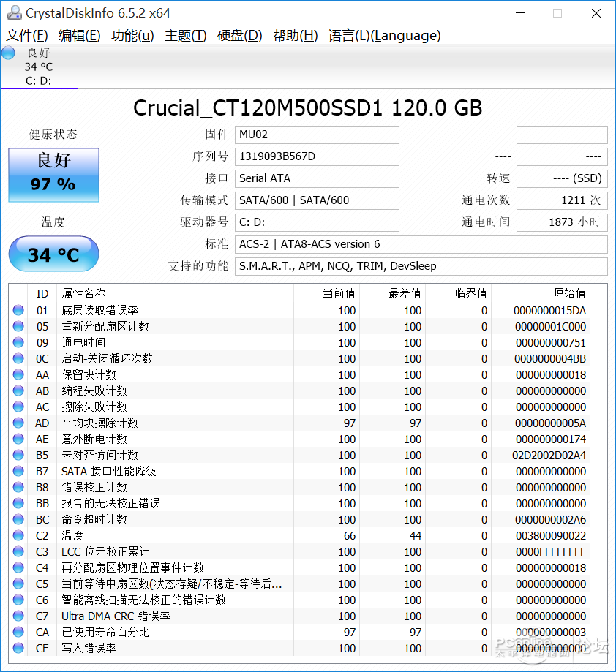Click the 驱动器号 field showing C: D:
Image resolution: width=616 pixels, height=672 pixels.
317,222
